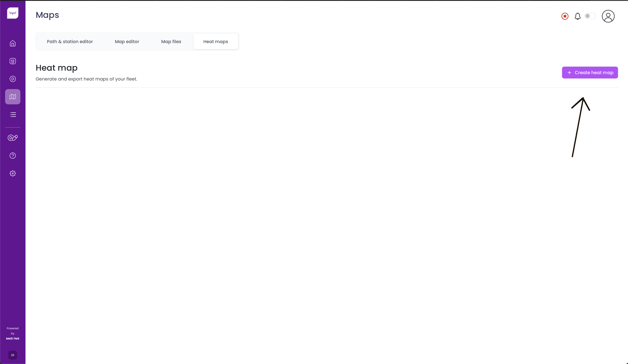
Task: Toggle the switch beside the bell
Action: [590, 16]
